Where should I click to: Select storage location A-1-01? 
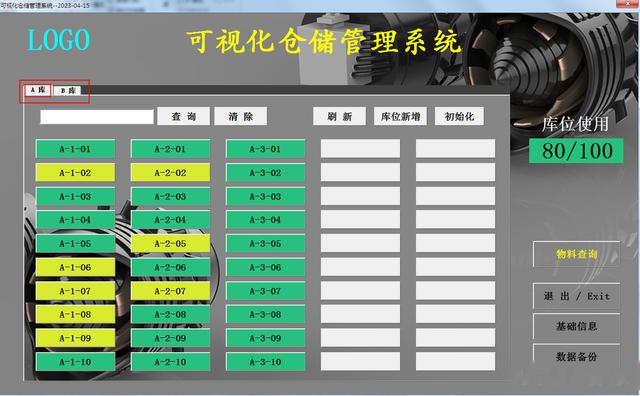point(75,149)
